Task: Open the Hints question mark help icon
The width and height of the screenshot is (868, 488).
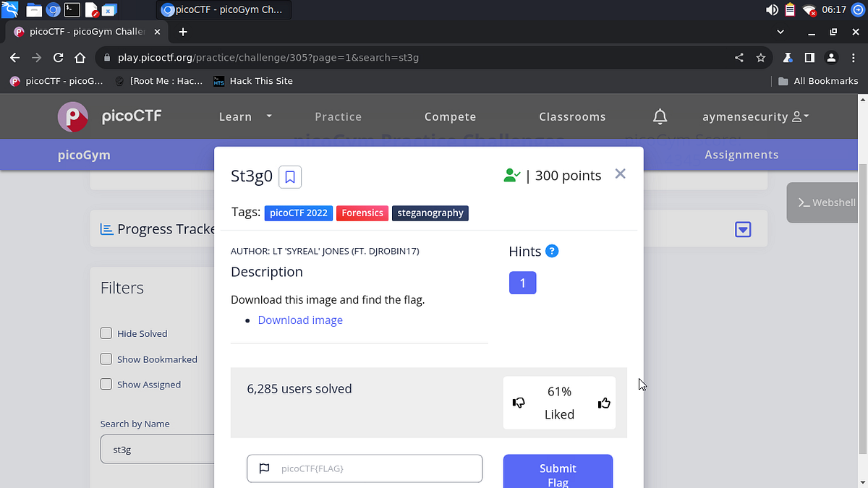Action: click(552, 251)
